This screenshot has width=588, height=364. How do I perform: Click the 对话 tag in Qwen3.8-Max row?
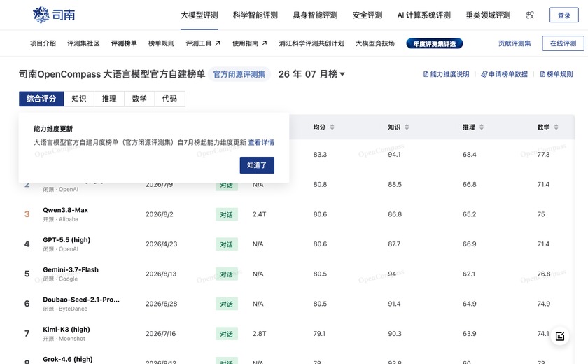tap(227, 214)
